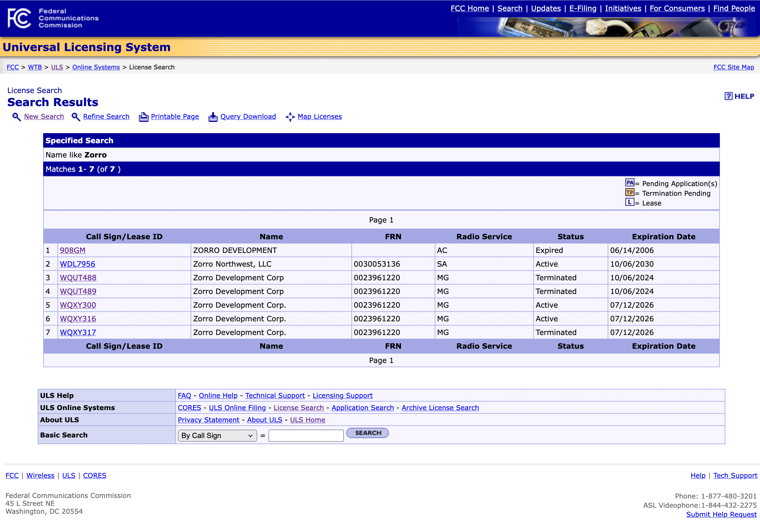Open call sign WDL7956 license
This screenshot has width=760, height=532.
[x=78, y=264]
